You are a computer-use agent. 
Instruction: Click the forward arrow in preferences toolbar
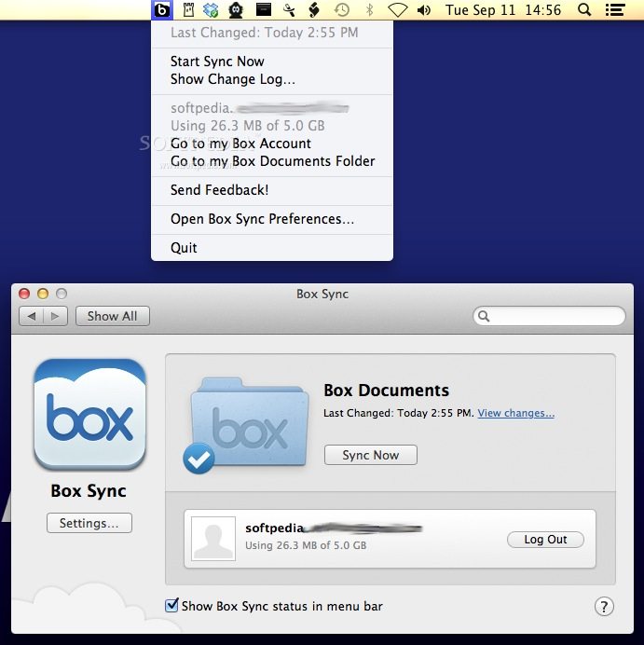(x=55, y=316)
